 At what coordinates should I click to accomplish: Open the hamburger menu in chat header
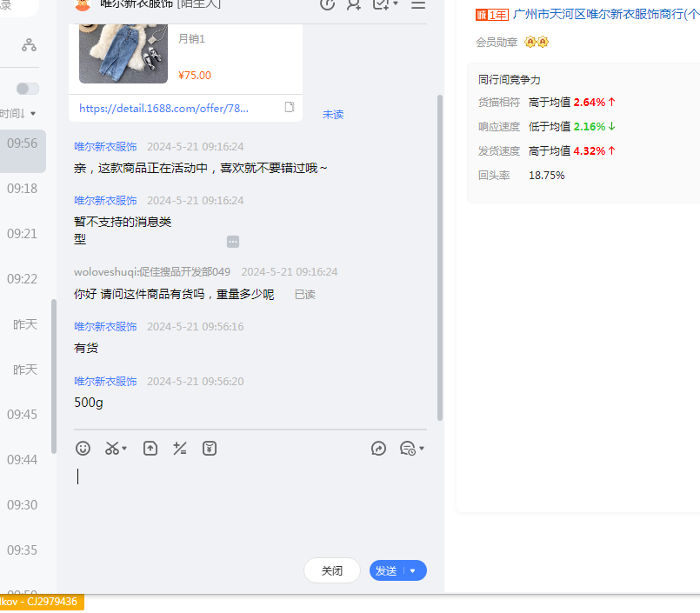pos(418,4)
